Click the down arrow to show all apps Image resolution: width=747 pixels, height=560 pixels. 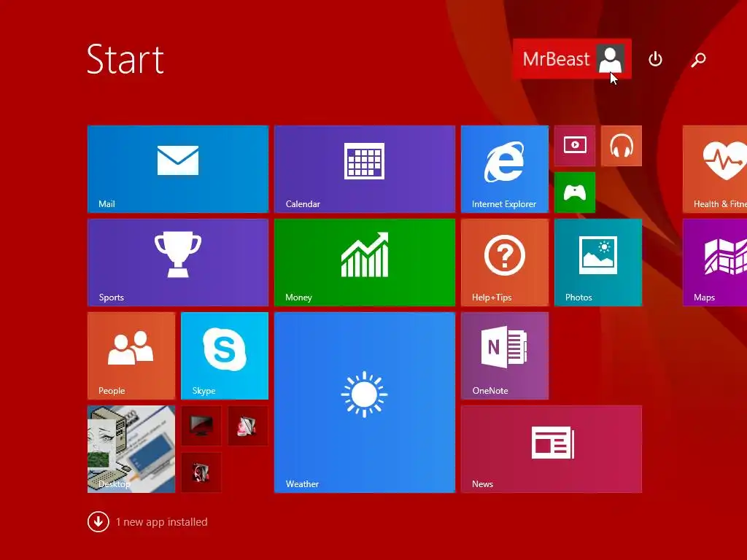(98, 522)
